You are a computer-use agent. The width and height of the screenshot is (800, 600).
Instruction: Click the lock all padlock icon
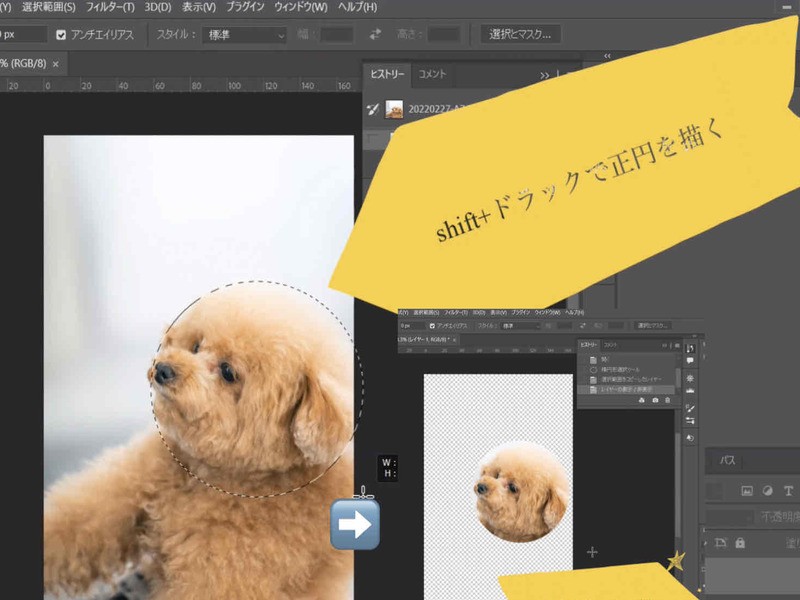(x=740, y=543)
